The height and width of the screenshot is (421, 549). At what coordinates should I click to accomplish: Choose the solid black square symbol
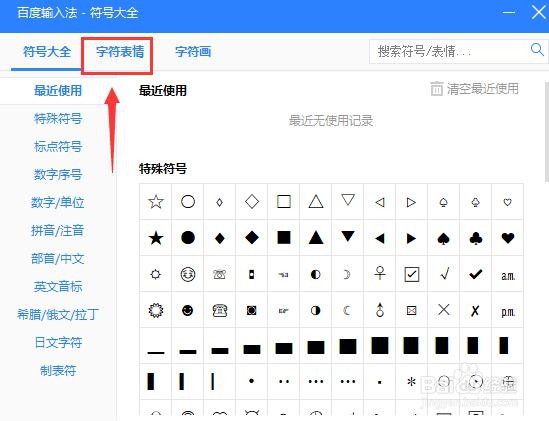(x=284, y=237)
